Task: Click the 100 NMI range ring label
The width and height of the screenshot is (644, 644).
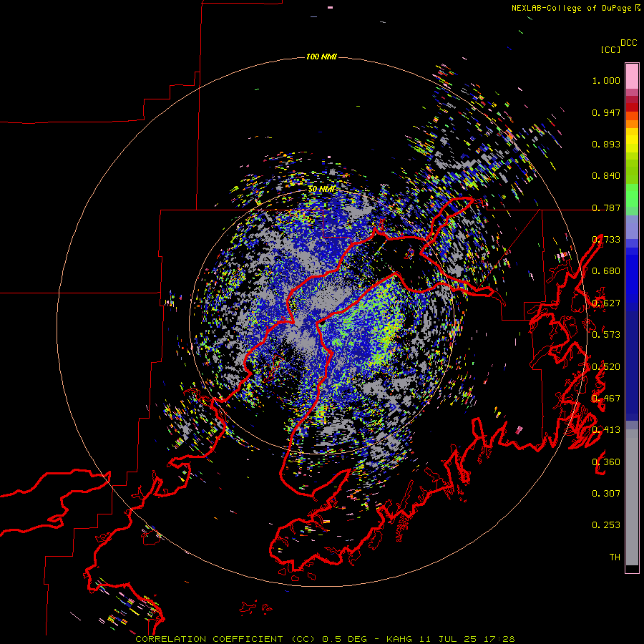Action: 321,57
